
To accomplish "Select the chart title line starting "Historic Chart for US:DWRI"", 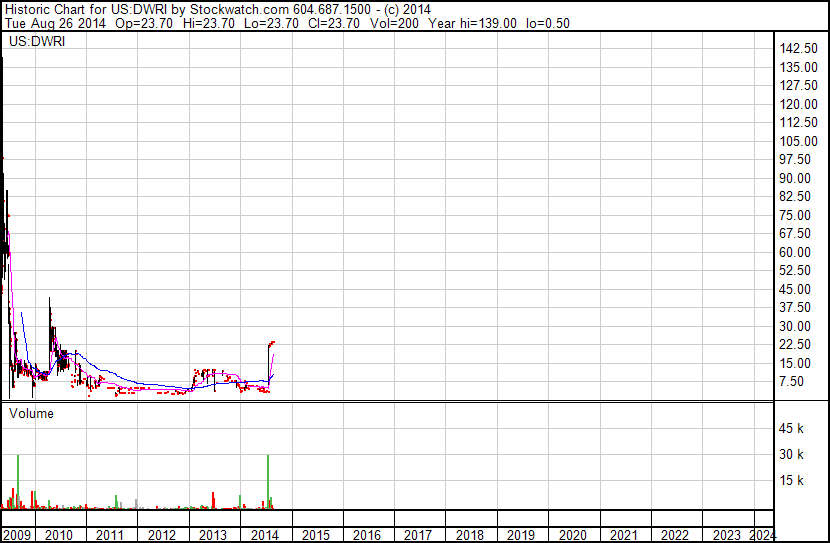I will pyautogui.click(x=218, y=10).
